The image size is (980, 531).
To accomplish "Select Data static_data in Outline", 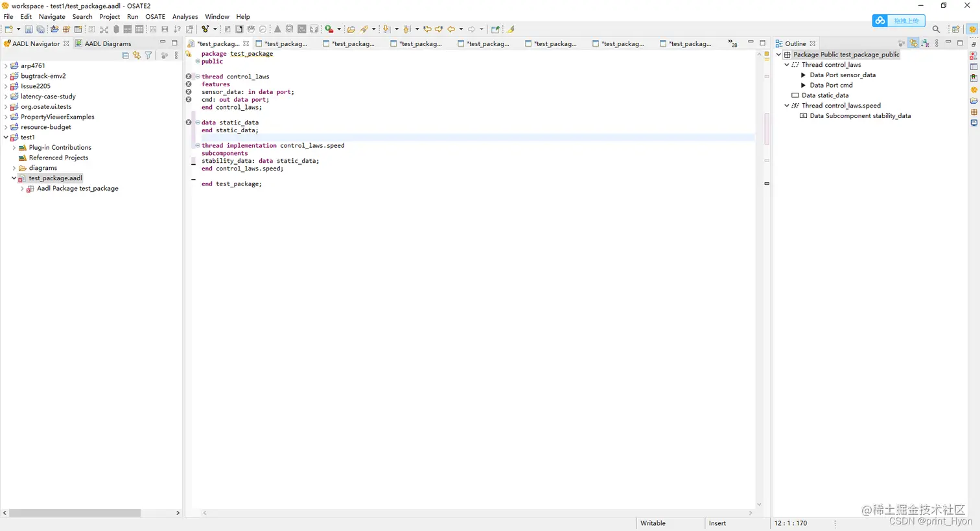I will tap(825, 95).
